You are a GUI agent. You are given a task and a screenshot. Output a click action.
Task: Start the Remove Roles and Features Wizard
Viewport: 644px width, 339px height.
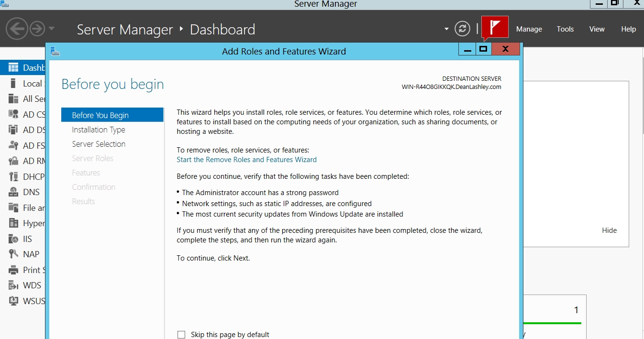point(246,160)
